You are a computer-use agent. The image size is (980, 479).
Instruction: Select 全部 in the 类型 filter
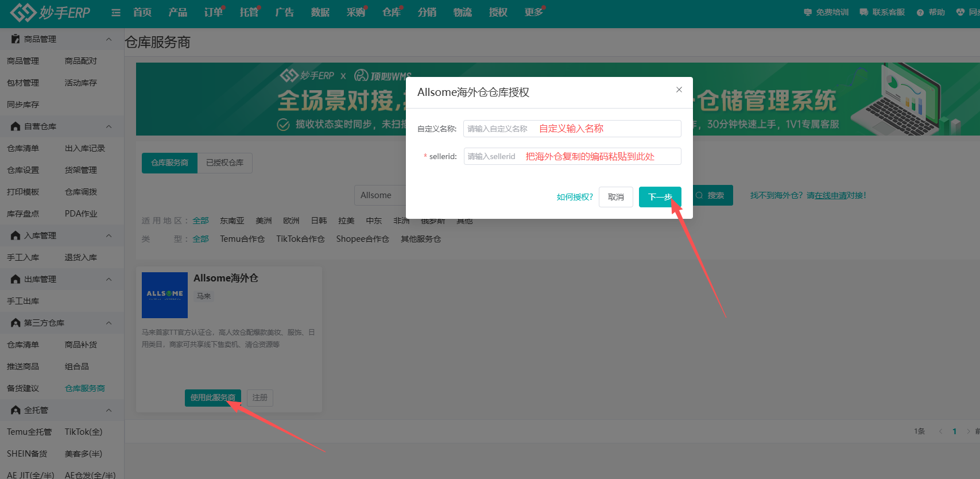tap(200, 239)
